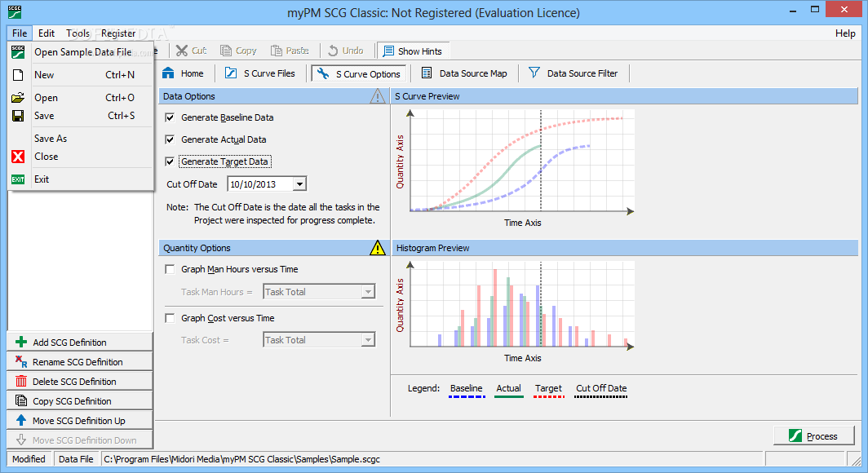Viewport: 868px width, 473px height.
Task: Toggle the Show Hints button
Action: tap(413, 51)
